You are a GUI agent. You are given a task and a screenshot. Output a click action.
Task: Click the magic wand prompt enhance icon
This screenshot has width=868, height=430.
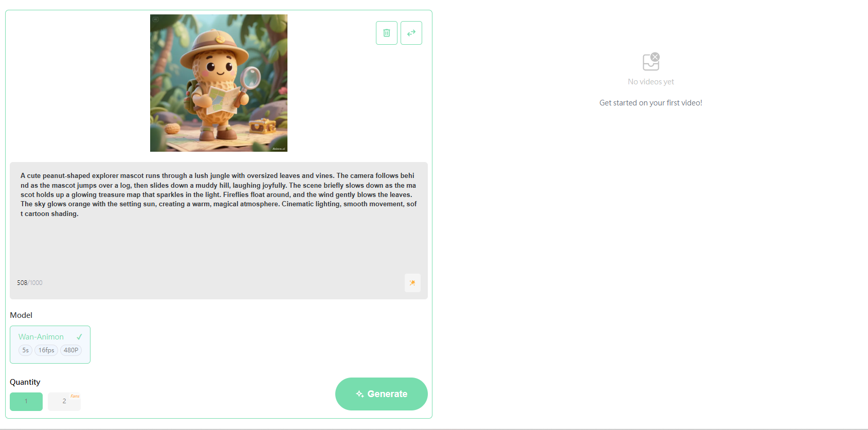point(412,283)
